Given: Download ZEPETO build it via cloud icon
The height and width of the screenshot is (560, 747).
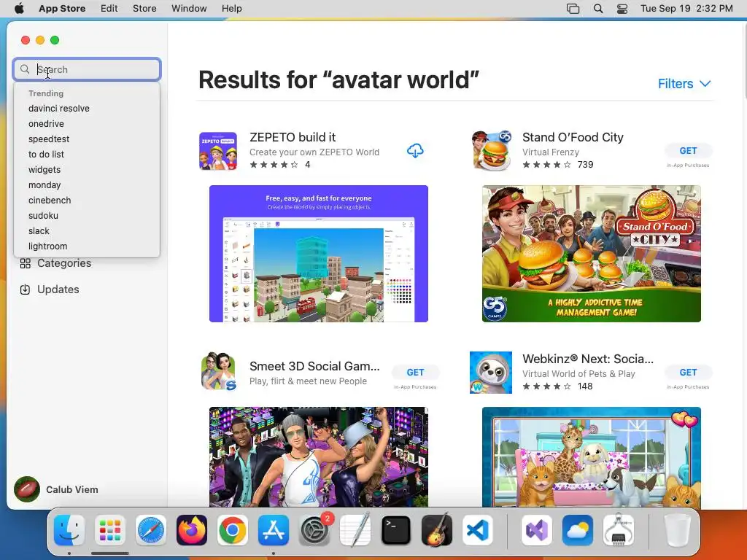Looking at the screenshot, I should tap(415, 151).
